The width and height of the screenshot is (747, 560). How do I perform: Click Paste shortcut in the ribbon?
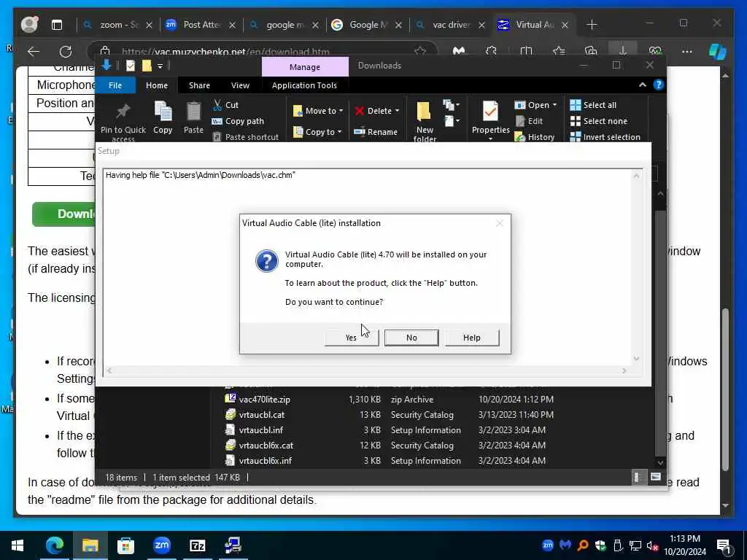245,136
